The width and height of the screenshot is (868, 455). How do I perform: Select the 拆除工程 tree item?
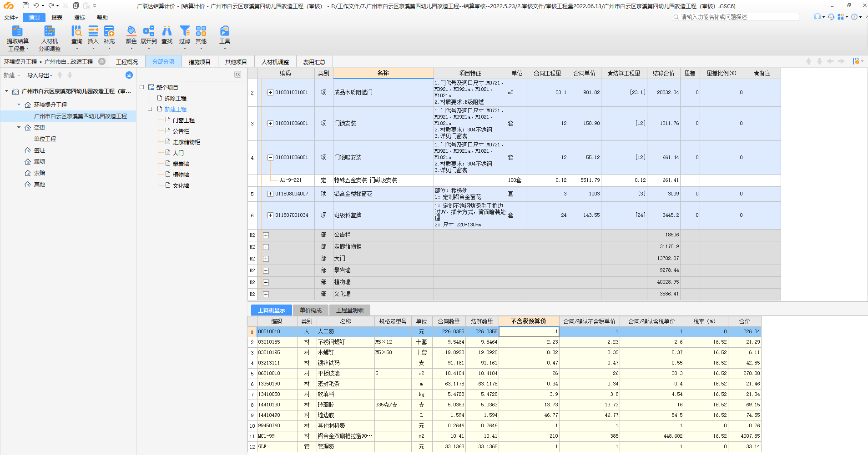176,98
